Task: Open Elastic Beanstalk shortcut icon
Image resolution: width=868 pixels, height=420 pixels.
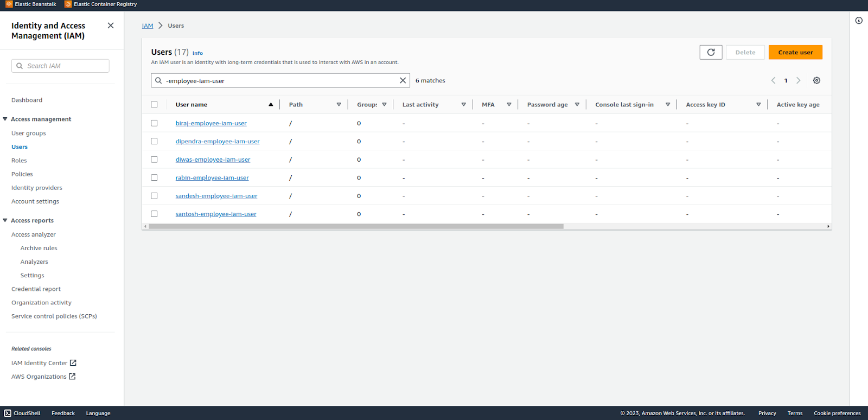Action: pos(9,4)
